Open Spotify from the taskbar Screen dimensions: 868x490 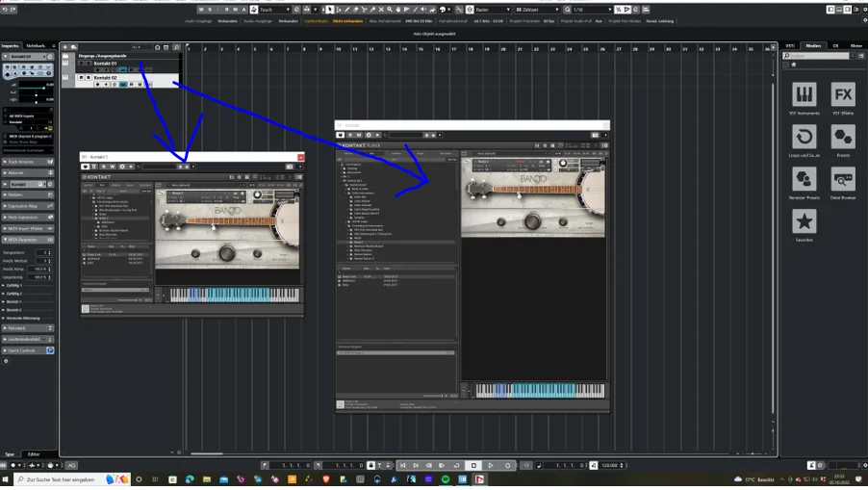coord(446,479)
